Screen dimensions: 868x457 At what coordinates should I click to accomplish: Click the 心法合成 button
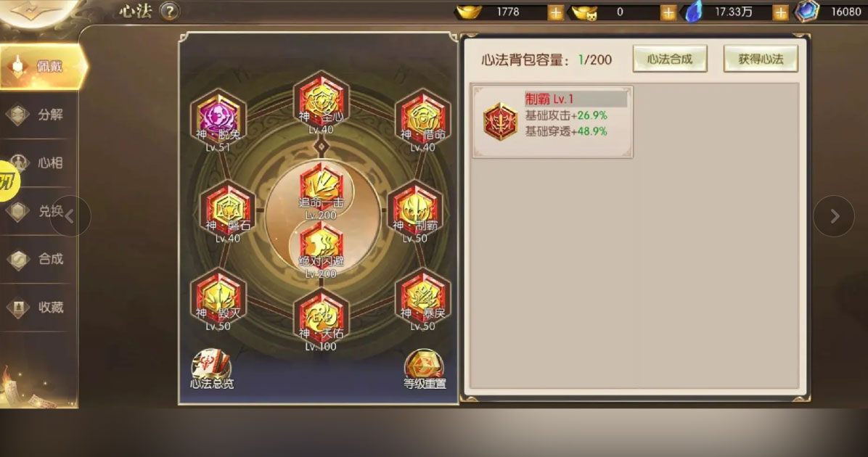[x=670, y=59]
